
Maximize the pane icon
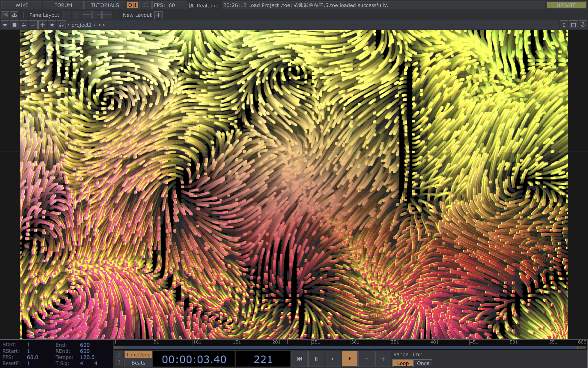pyautogui.click(x=574, y=25)
